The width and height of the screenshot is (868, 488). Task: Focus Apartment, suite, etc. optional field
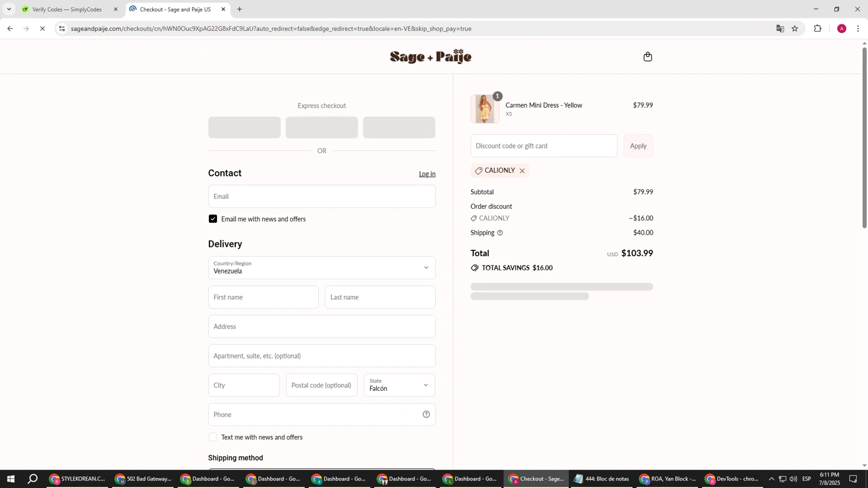[322, 356]
